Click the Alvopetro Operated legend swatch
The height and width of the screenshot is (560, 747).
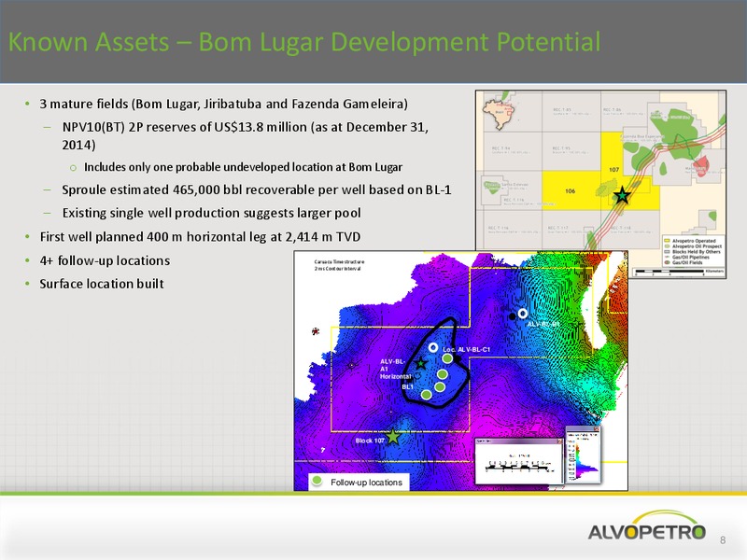(x=668, y=241)
